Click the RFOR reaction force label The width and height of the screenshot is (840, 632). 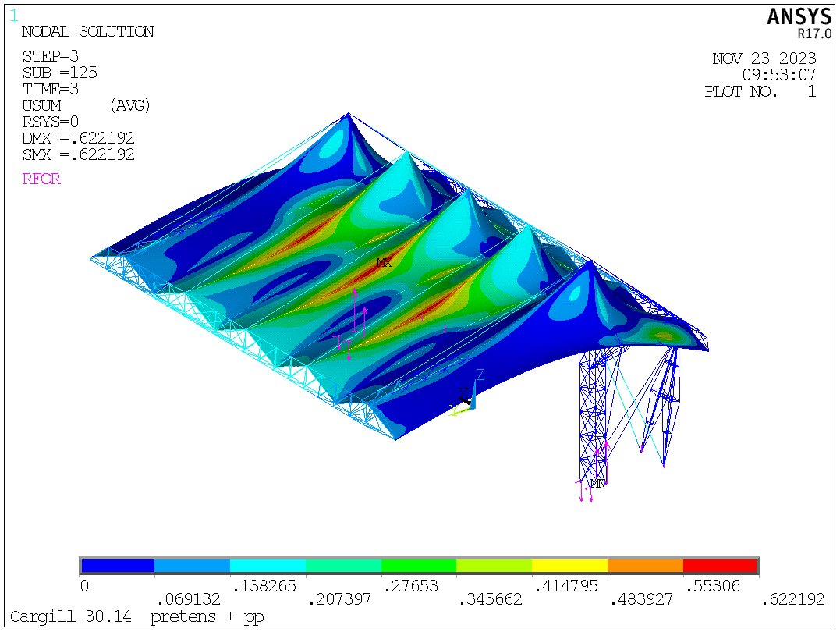click(x=41, y=179)
